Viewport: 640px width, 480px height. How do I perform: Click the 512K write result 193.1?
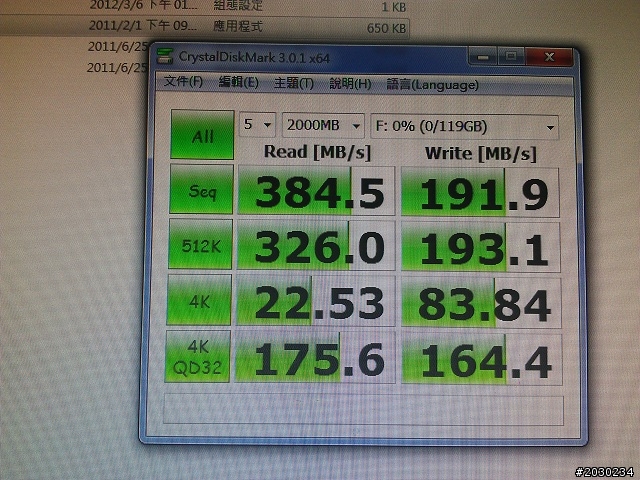coord(481,247)
